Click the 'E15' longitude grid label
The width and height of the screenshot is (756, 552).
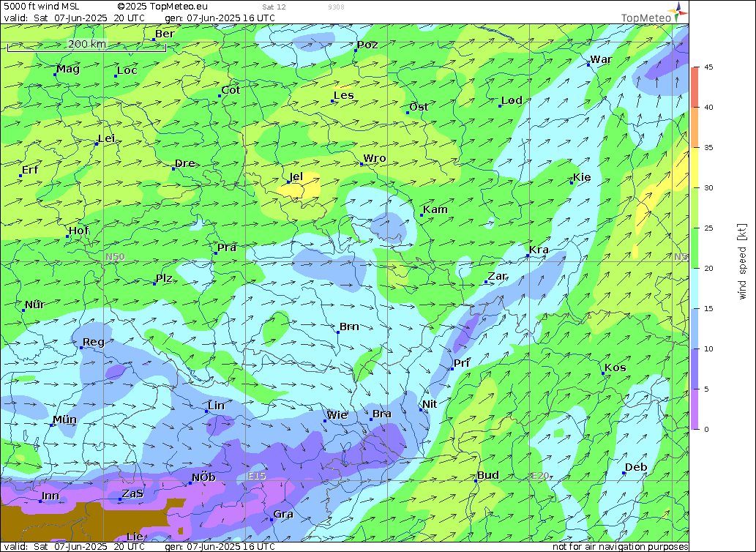(x=256, y=476)
